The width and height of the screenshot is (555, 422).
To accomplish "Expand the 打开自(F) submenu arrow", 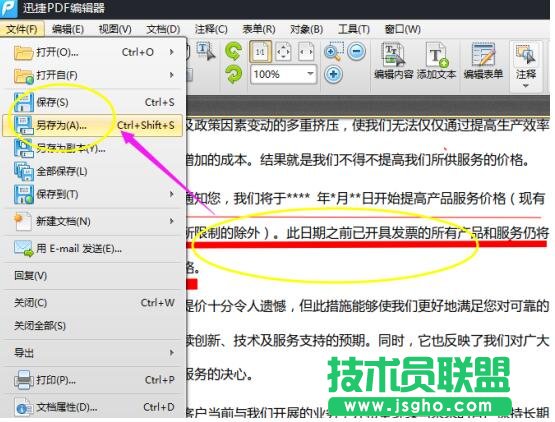I will [x=172, y=75].
